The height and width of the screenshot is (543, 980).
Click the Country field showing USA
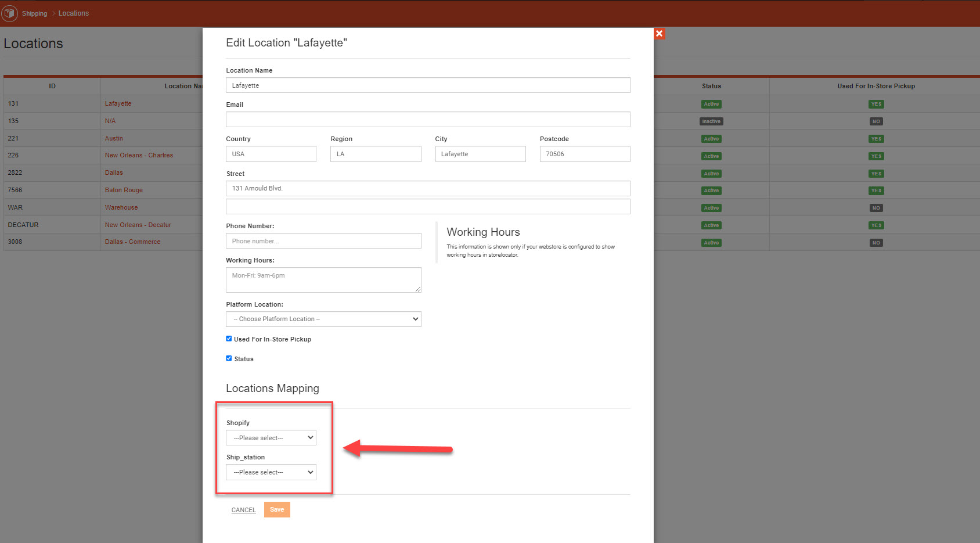coord(271,154)
